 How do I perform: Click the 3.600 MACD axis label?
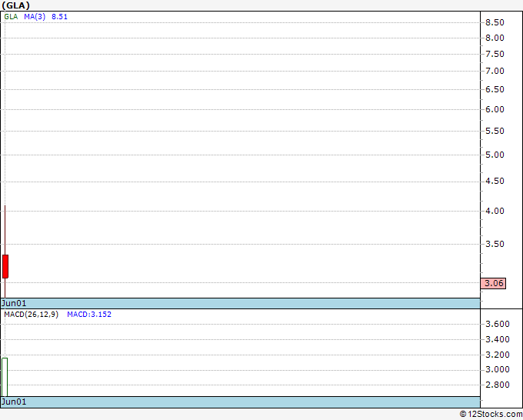point(498,324)
